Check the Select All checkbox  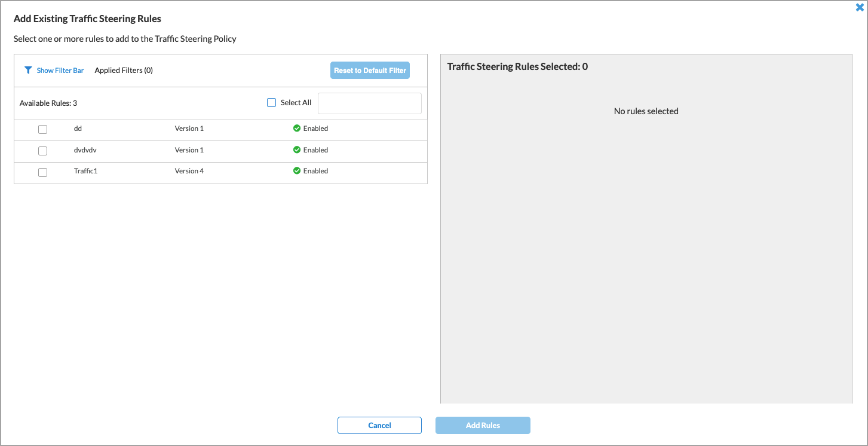[271, 102]
